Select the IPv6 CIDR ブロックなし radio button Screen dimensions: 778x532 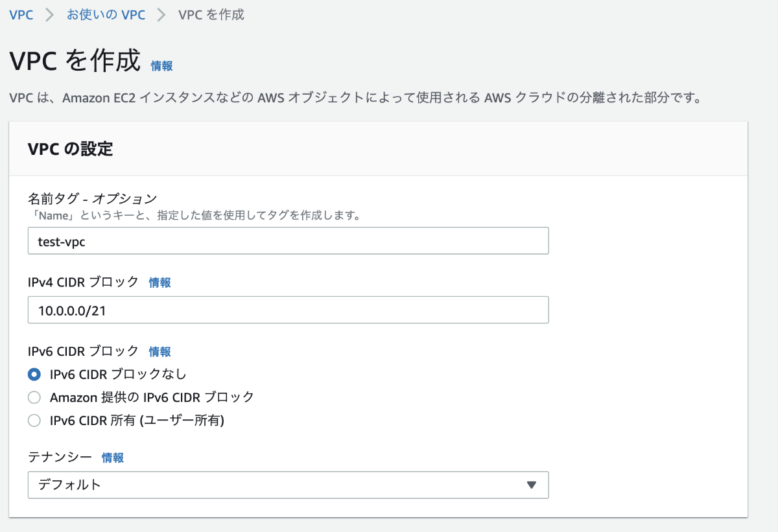[34, 374]
